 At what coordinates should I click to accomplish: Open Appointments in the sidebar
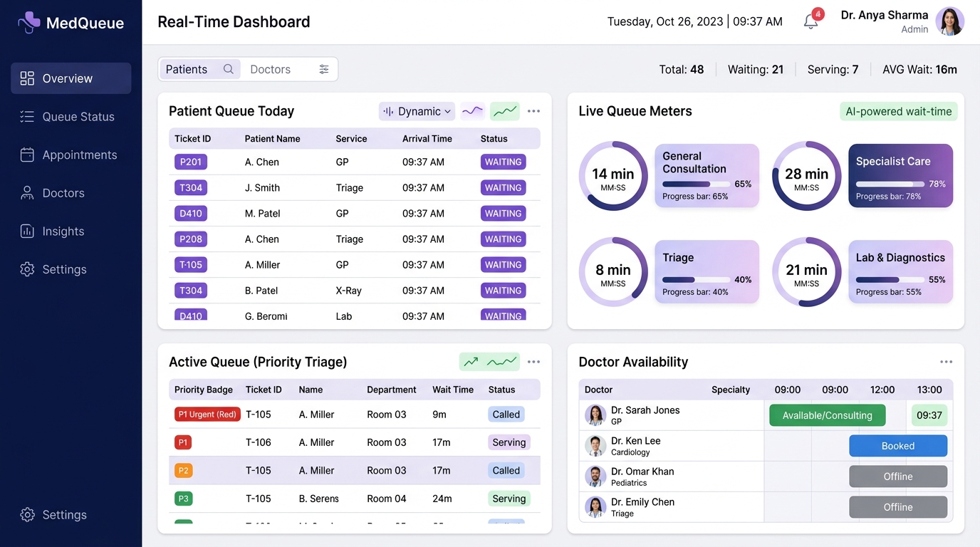(71, 155)
